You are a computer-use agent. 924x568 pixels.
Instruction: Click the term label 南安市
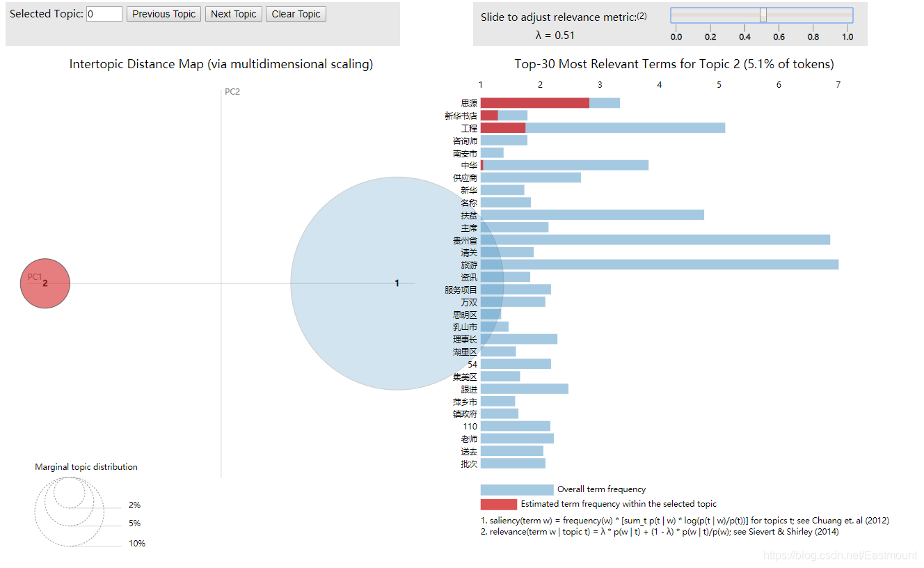click(x=465, y=153)
